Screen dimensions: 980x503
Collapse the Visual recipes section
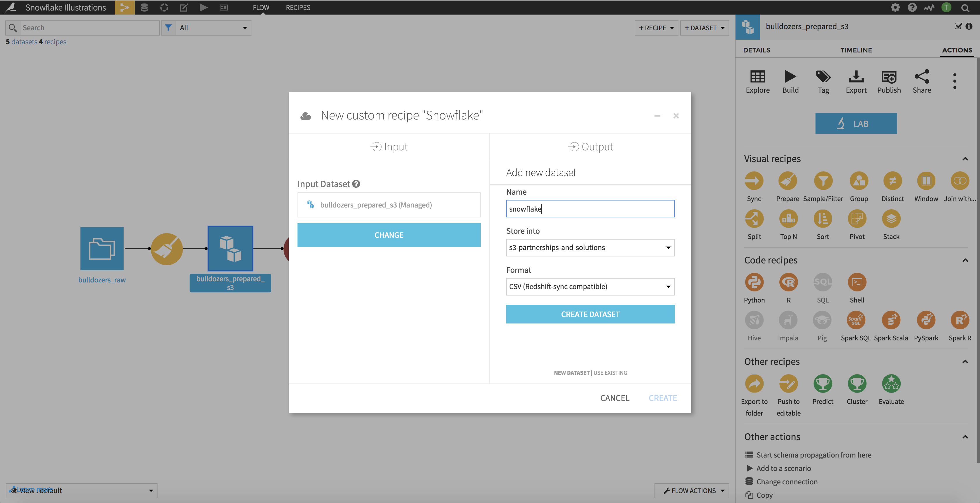(x=965, y=159)
